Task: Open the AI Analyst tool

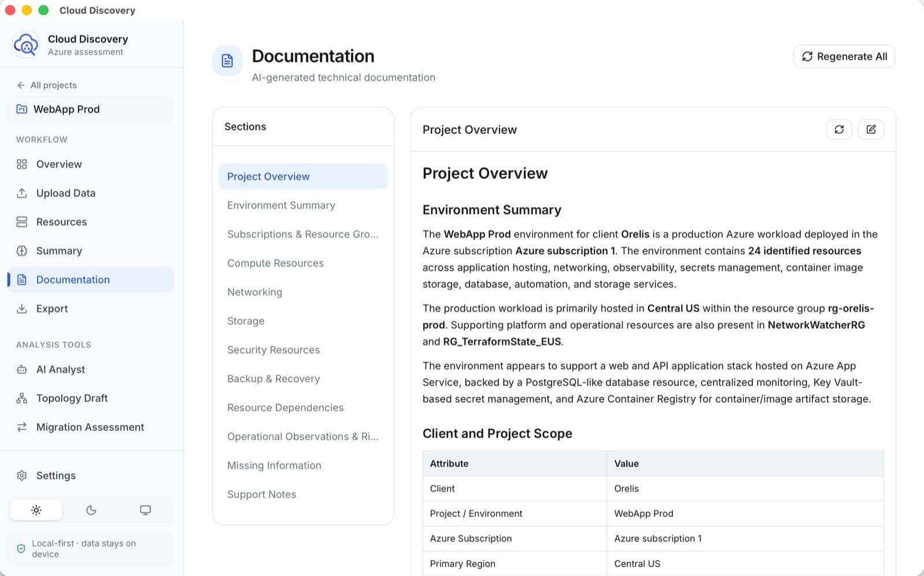Action: [91, 369]
